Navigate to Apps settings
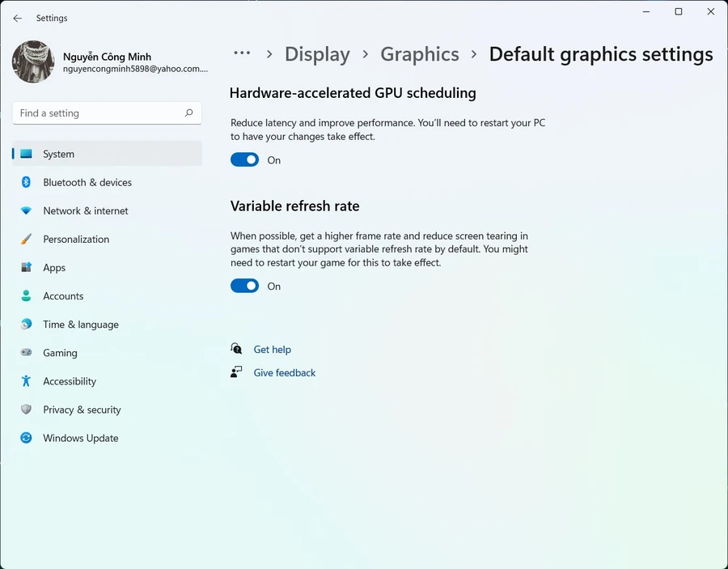The width and height of the screenshot is (728, 569). click(54, 268)
